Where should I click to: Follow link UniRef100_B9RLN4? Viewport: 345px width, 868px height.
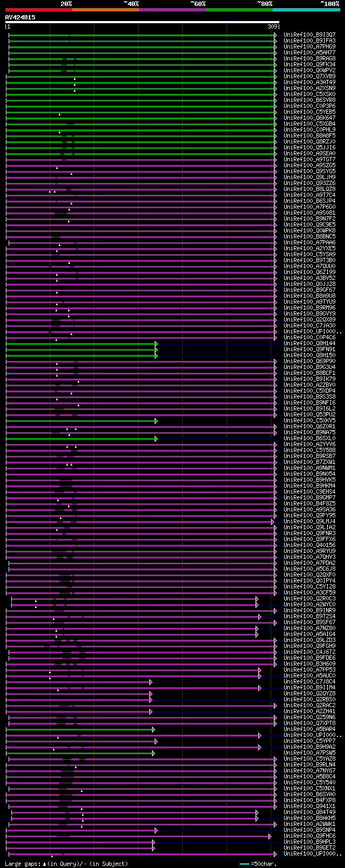pyautogui.click(x=309, y=765)
